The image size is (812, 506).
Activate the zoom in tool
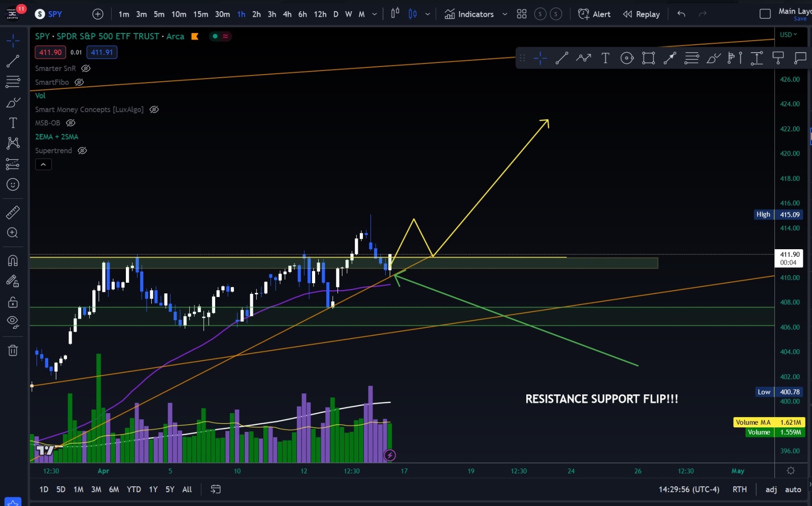(x=13, y=233)
